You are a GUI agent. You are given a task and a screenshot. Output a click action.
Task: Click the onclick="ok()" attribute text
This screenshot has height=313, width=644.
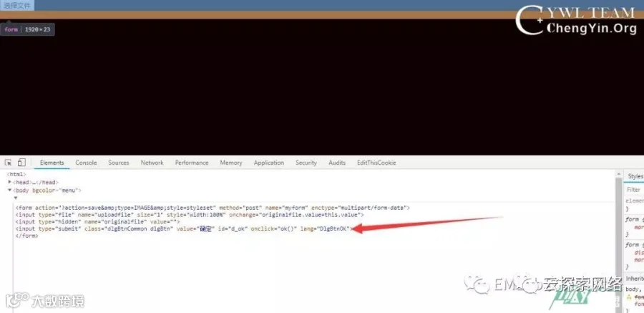(x=273, y=228)
